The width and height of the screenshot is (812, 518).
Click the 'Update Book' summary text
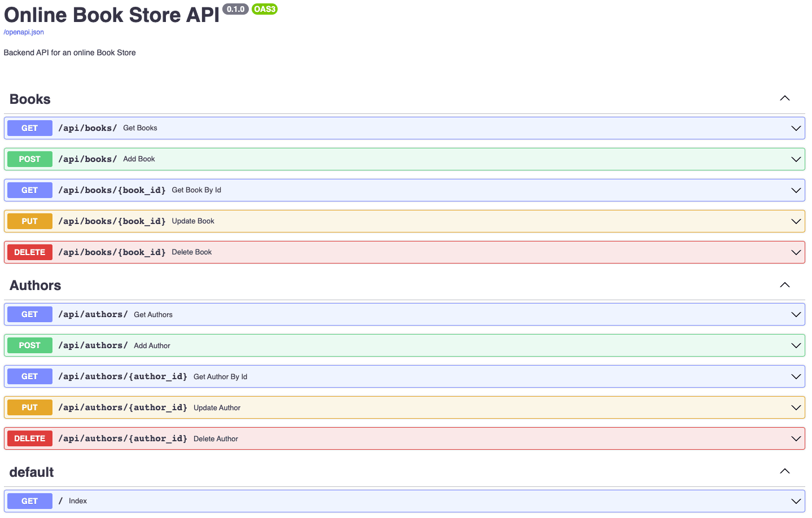[x=193, y=221]
